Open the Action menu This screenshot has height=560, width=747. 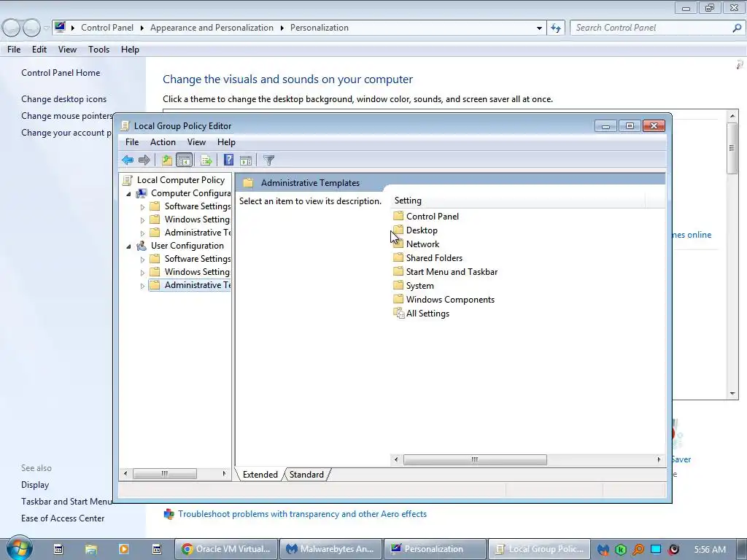[163, 142]
